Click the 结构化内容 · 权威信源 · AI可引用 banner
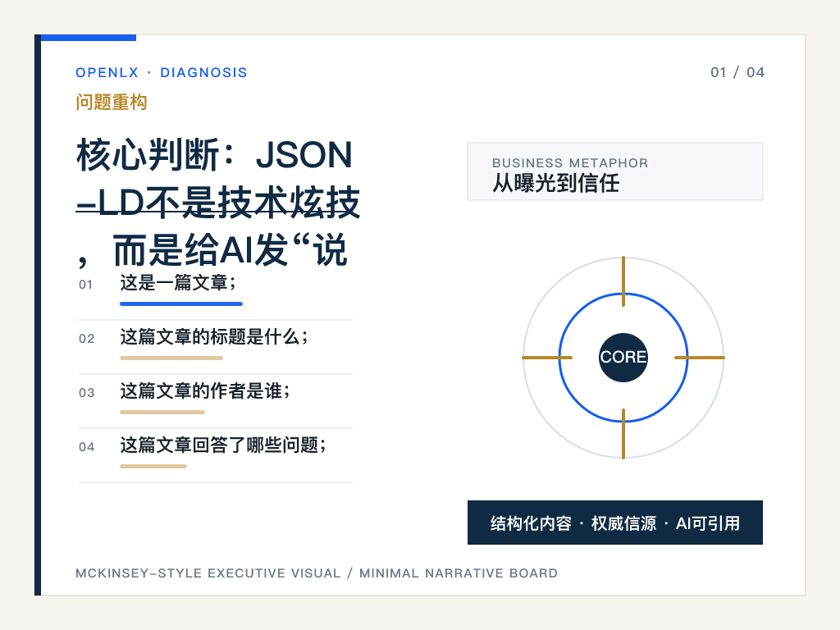Image resolution: width=840 pixels, height=630 pixels. pyautogui.click(x=615, y=523)
